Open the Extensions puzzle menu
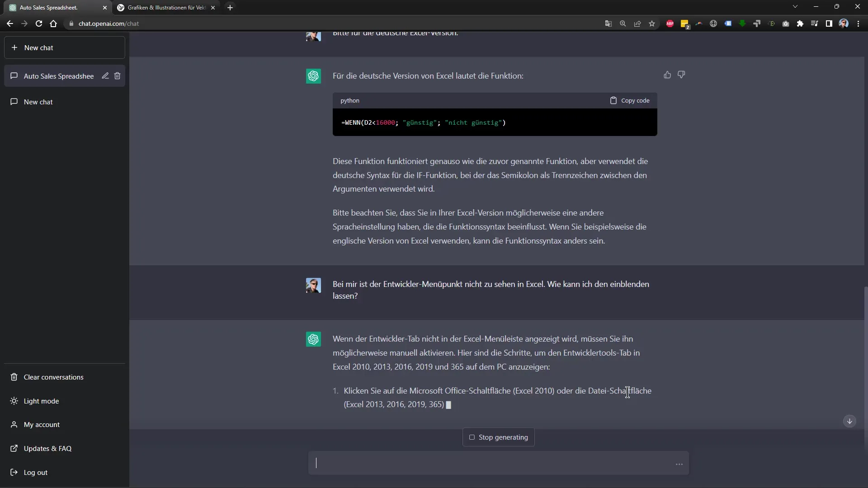This screenshot has height=488, width=868. [x=800, y=23]
